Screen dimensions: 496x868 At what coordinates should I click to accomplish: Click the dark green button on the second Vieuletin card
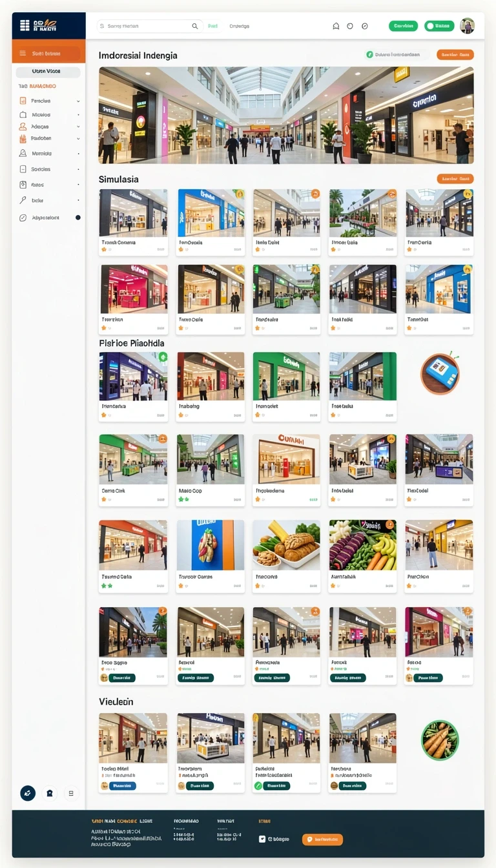pyautogui.click(x=200, y=786)
